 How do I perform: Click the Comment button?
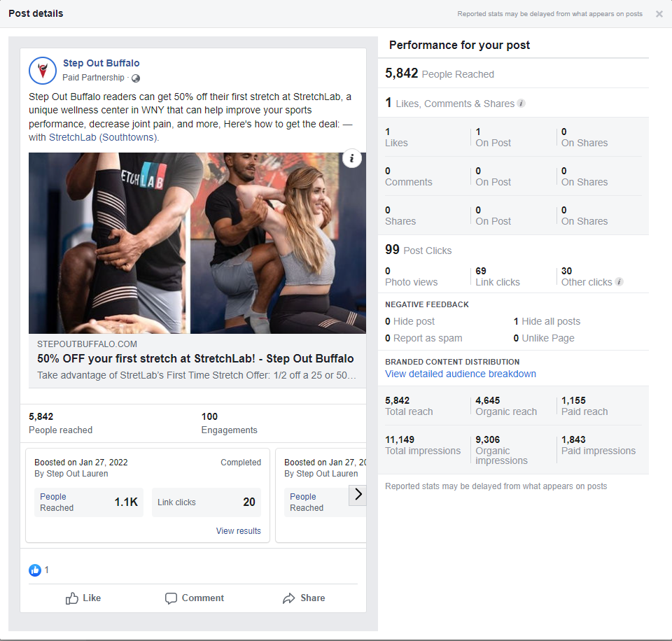tap(195, 598)
